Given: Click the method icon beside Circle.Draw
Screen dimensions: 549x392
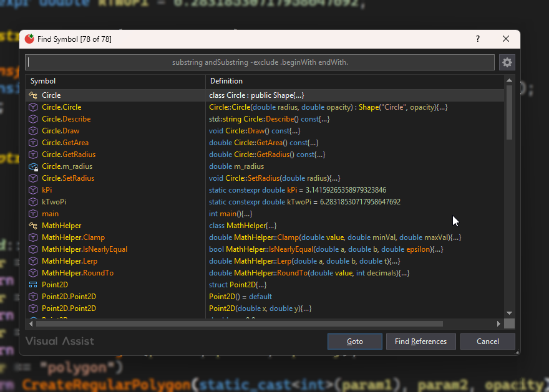Looking at the screenshot, I should tap(33, 131).
